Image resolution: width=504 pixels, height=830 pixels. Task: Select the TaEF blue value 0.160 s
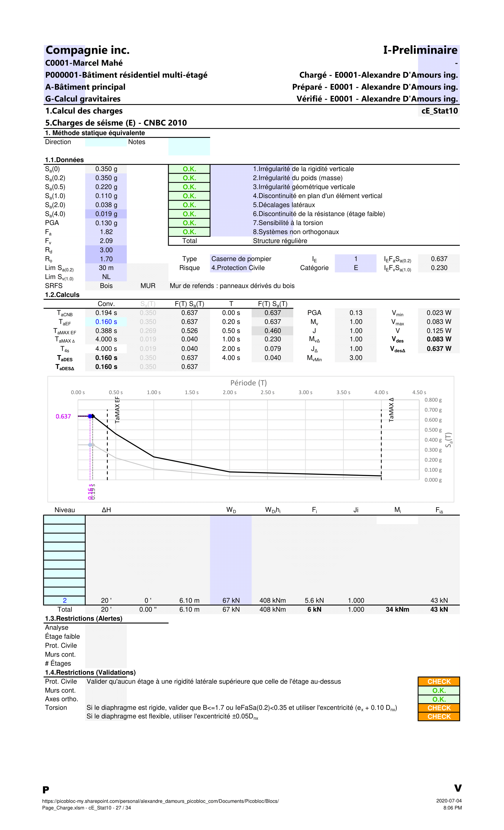106,322
